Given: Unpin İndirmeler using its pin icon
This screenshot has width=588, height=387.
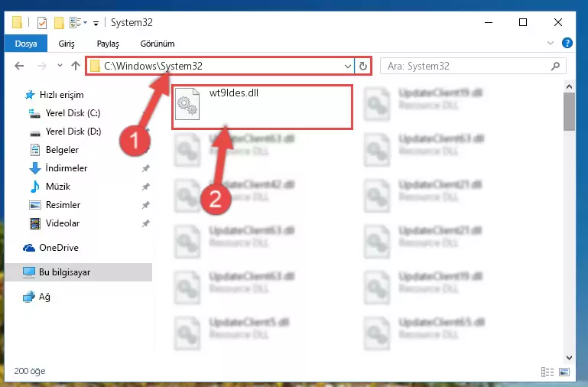Looking at the screenshot, I should tap(145, 168).
